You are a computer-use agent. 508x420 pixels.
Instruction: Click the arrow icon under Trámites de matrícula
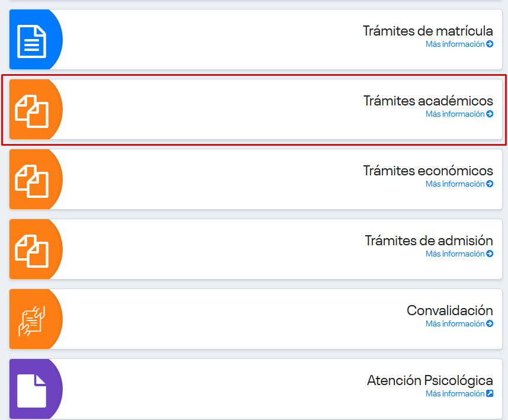(x=490, y=44)
